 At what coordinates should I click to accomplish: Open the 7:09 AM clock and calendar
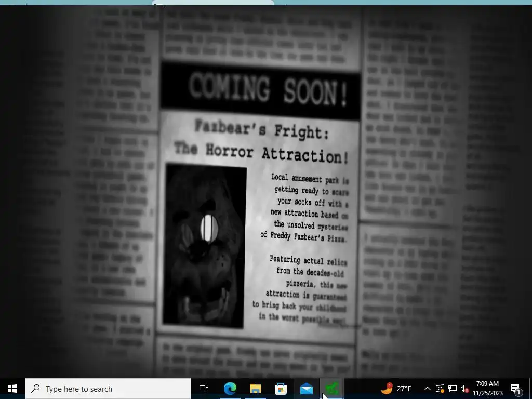click(487, 389)
